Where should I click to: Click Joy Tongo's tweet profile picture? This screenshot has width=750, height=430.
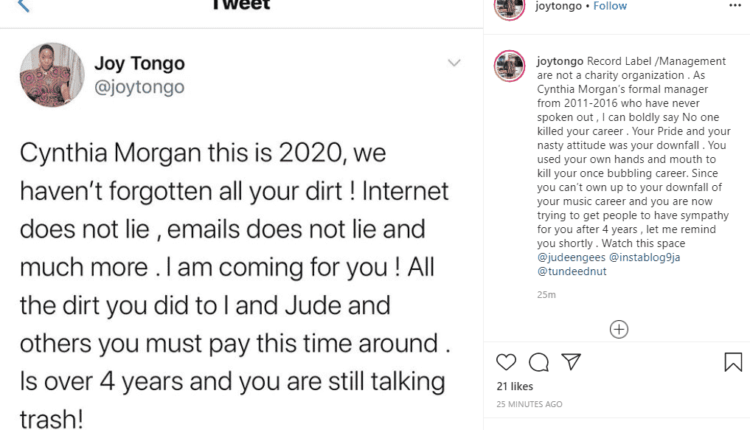[x=52, y=75]
